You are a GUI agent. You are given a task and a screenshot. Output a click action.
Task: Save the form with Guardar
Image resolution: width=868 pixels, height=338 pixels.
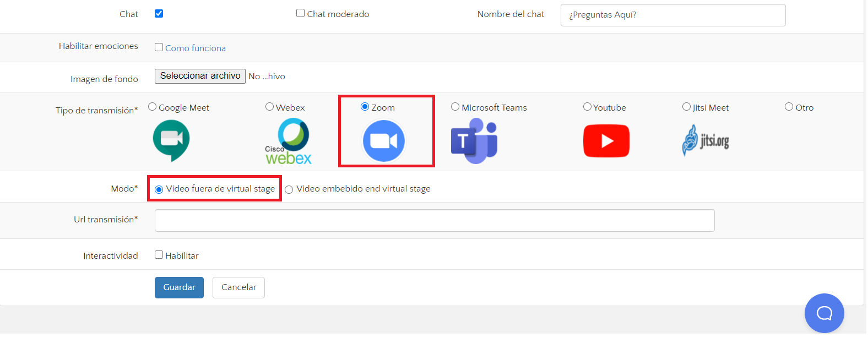click(179, 287)
